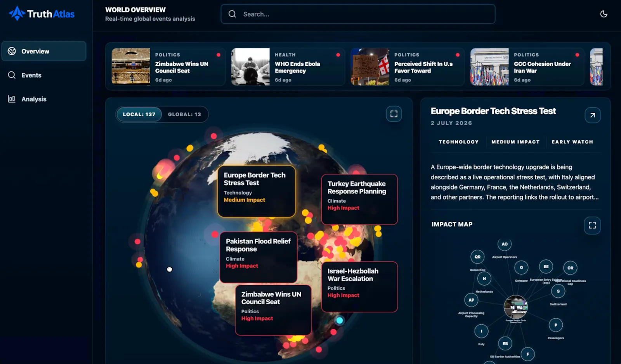The image size is (621, 364).
Task: Open the Turkey Earthquake Response Planning globe card
Action: coord(359,199)
